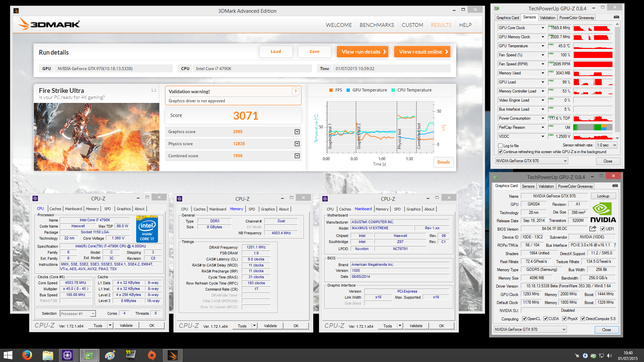Click the Fan Speed (%) sensor graph bar
Image resolution: width=644 pixels, height=362 pixels.
[593, 55]
